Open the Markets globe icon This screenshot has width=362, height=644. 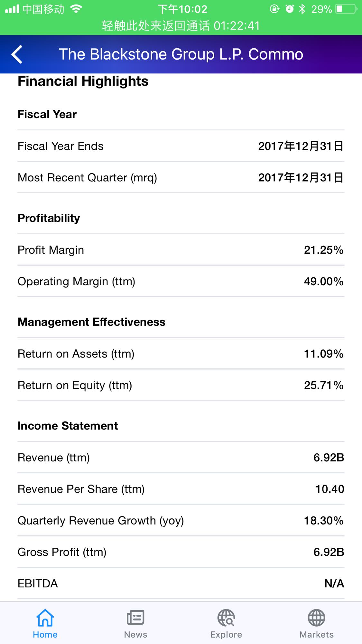316,618
